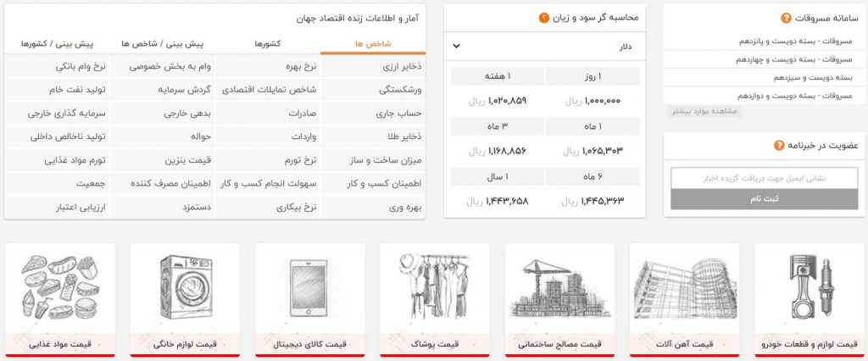Viewport: 868px width, 361px height.
Task: Switch to the کشورها tab
Action: pos(267,44)
